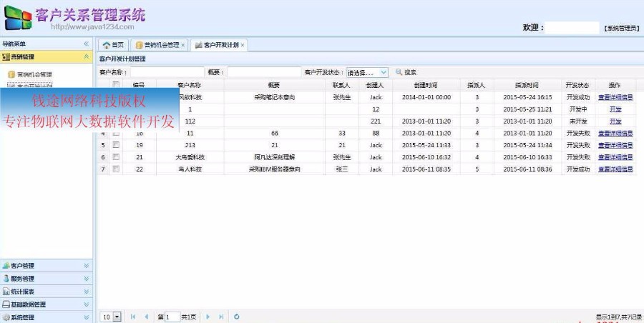Screen dimensions: 644x323
Task: Switch to the 营销机会管理 tab
Action: pos(158,45)
